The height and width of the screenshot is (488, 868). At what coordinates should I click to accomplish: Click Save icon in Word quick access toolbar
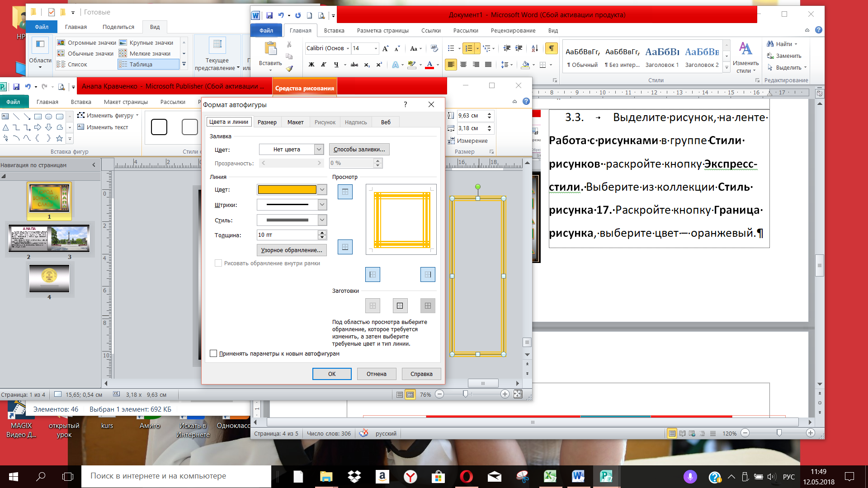click(269, 15)
